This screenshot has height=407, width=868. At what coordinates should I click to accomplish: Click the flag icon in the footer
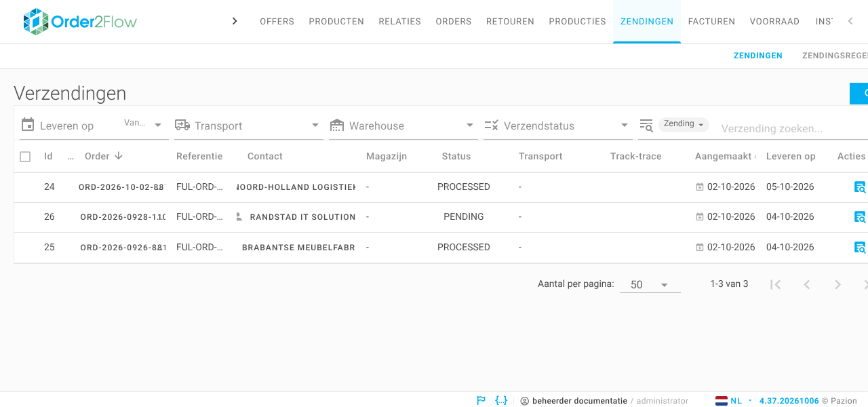(481, 401)
